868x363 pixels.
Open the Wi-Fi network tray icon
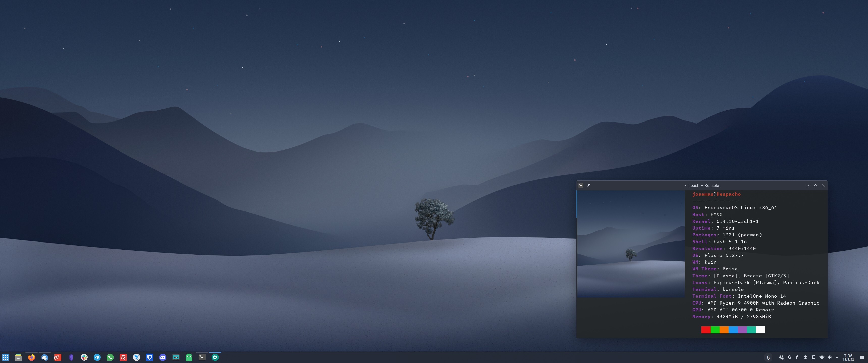822,358
